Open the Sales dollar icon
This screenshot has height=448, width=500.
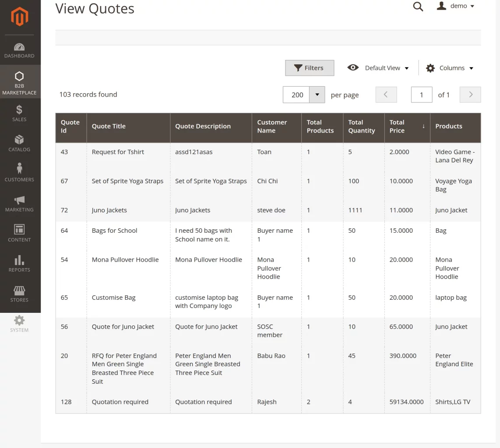pyautogui.click(x=19, y=110)
